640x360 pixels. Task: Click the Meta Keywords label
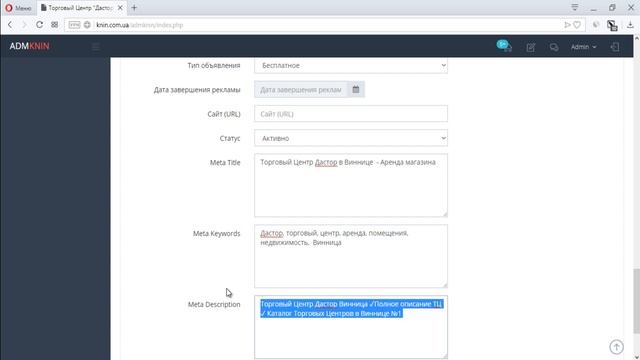[x=216, y=233]
